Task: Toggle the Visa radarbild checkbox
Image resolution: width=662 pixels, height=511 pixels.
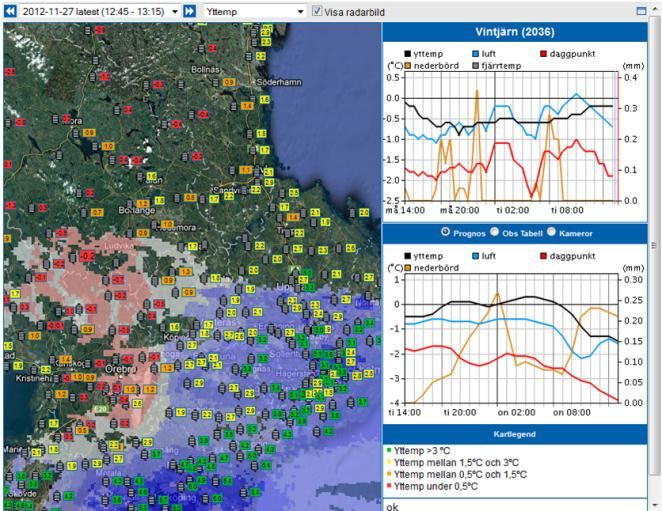Action: [318, 11]
